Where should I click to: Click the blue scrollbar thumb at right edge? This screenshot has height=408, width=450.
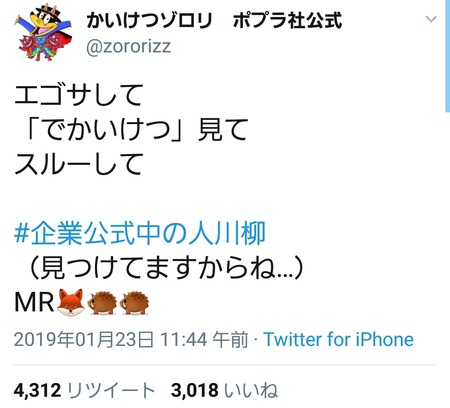click(448, 56)
